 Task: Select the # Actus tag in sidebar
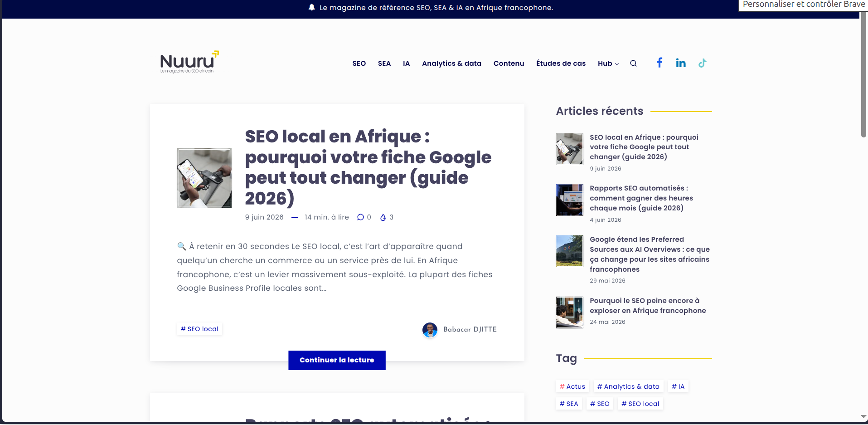(x=572, y=386)
